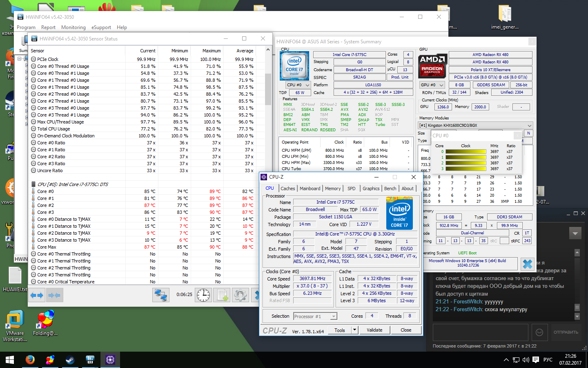The height and width of the screenshot is (368, 588).
Task: Click the Intel Core i7 logo in System Summary
Action: tap(294, 65)
